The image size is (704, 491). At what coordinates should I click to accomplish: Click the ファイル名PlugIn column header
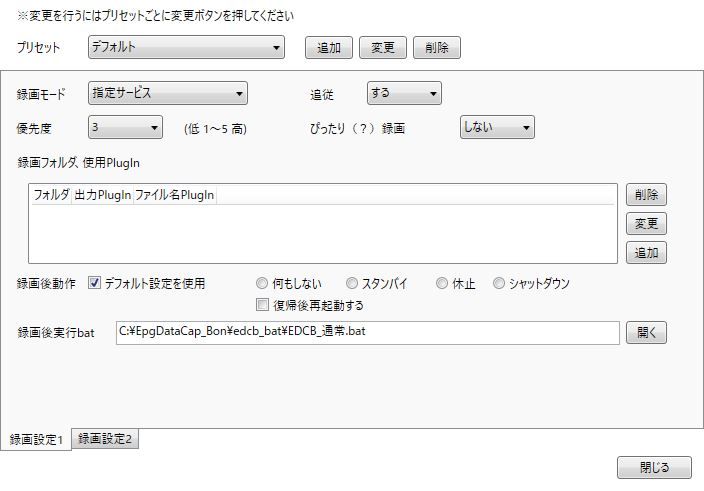pyautogui.click(x=175, y=195)
